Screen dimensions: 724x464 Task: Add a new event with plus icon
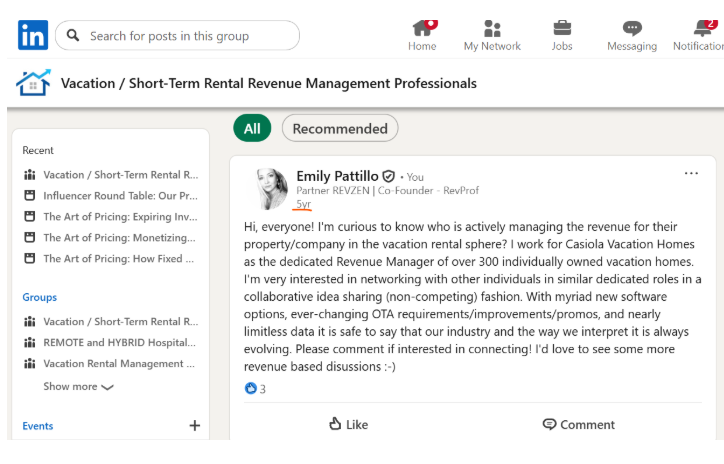point(194,426)
